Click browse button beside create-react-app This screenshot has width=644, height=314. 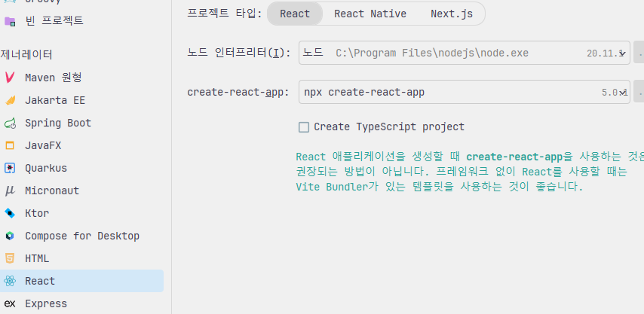[639, 92]
